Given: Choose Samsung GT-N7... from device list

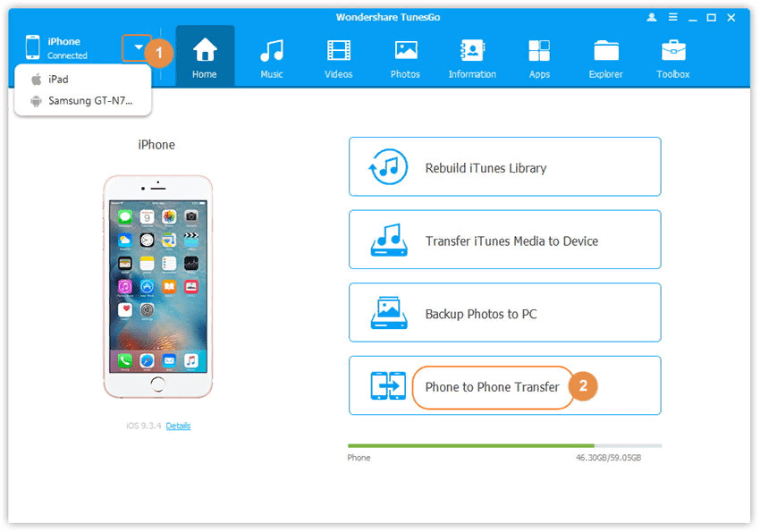Looking at the screenshot, I should click(x=83, y=101).
